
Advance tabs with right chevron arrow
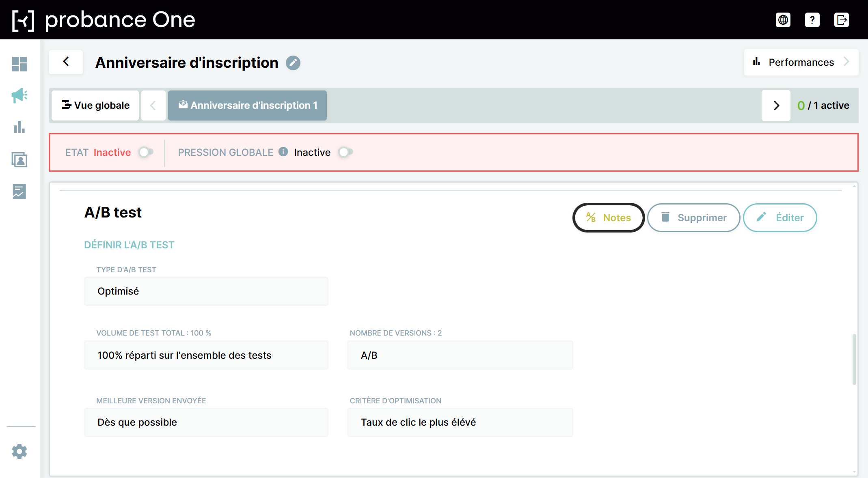pos(776,106)
